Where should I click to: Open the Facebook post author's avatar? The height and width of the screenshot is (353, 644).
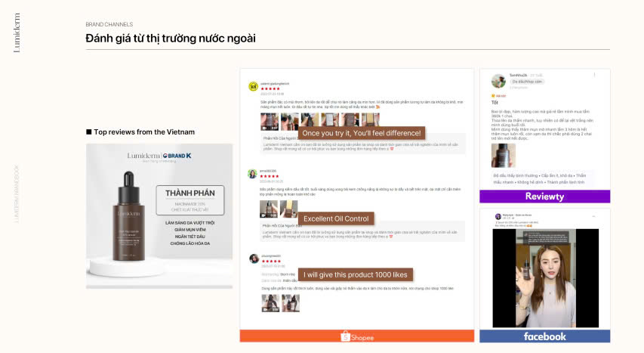pyautogui.click(x=498, y=216)
